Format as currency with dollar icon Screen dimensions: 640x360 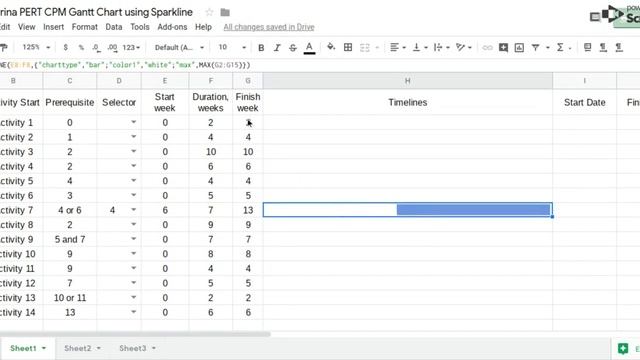66,48
